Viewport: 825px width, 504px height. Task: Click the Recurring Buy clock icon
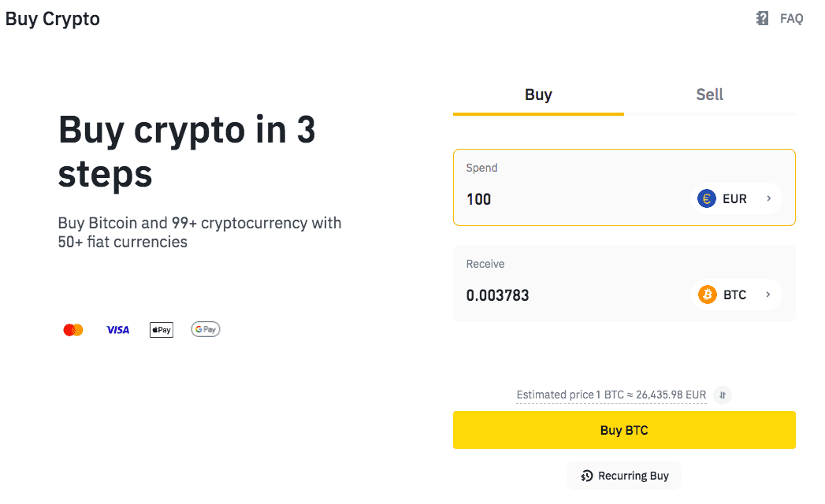coord(585,476)
